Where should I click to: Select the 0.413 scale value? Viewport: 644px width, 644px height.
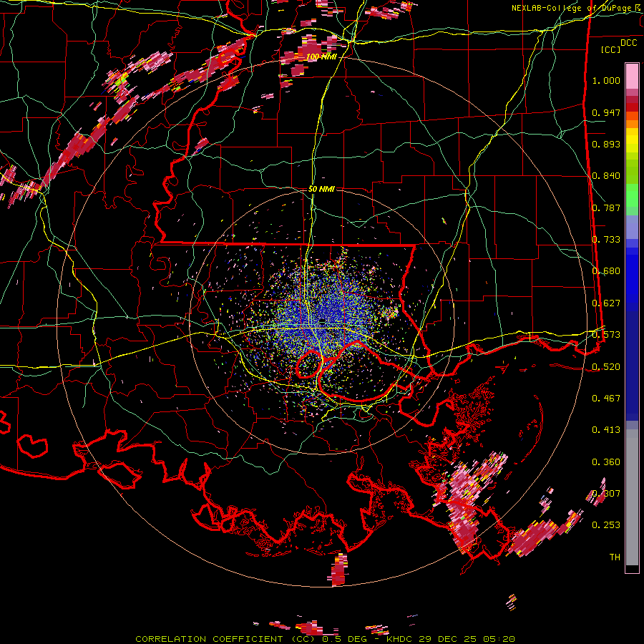click(x=606, y=430)
